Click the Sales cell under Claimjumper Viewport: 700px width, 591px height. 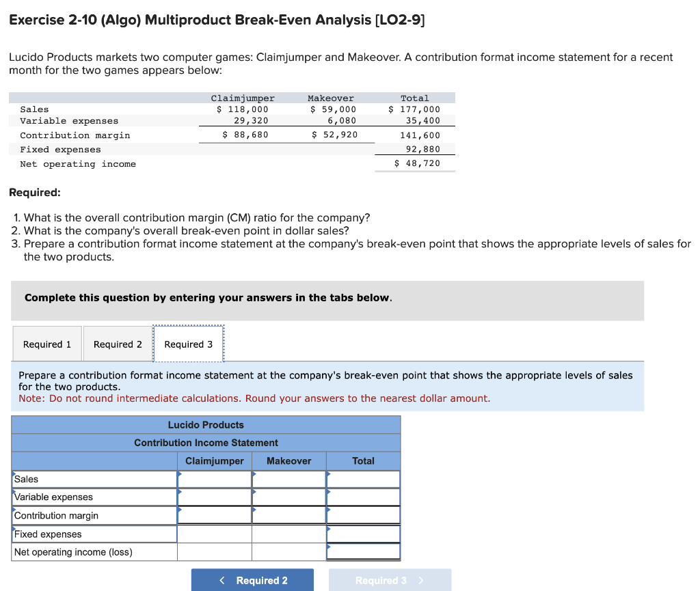(x=214, y=479)
